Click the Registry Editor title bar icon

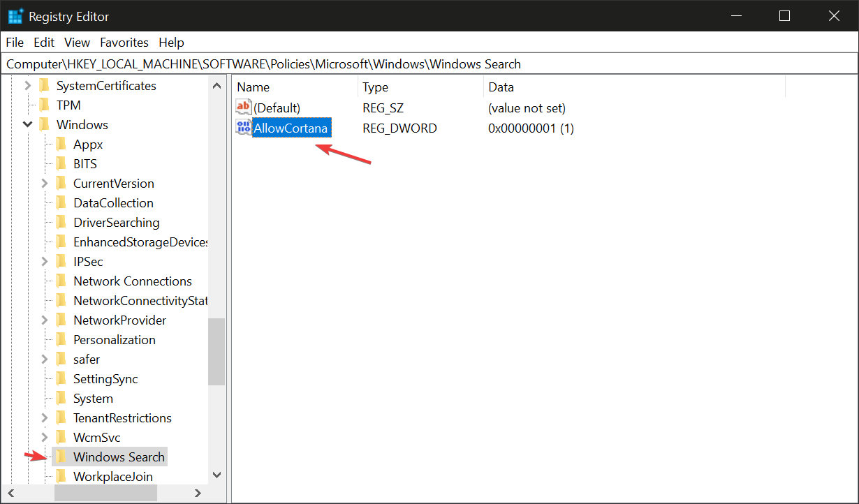click(x=15, y=16)
